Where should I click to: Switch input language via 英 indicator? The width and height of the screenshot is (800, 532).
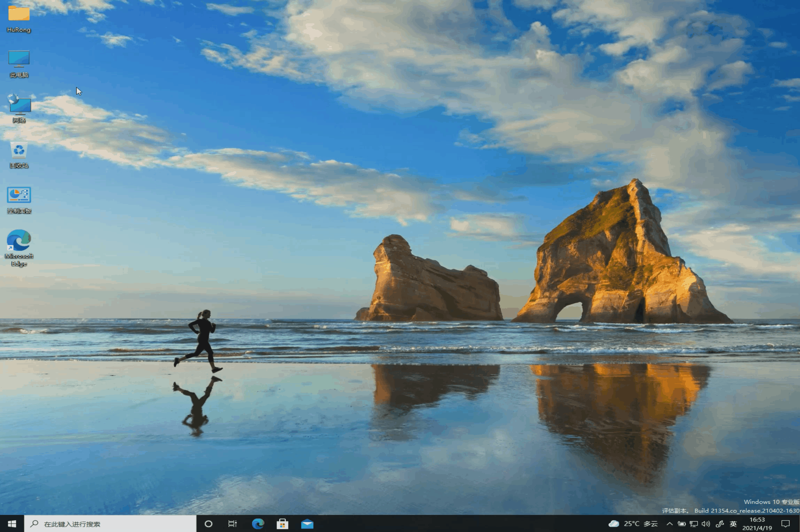point(733,524)
